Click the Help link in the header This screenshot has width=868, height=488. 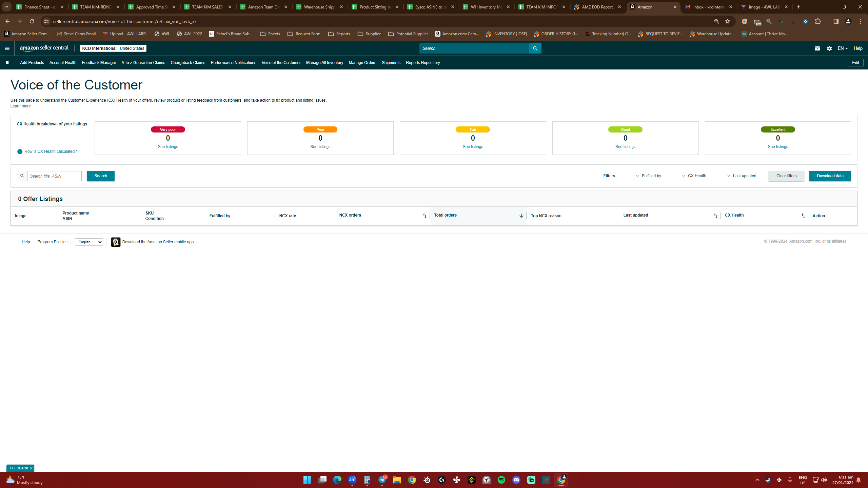(x=858, y=48)
